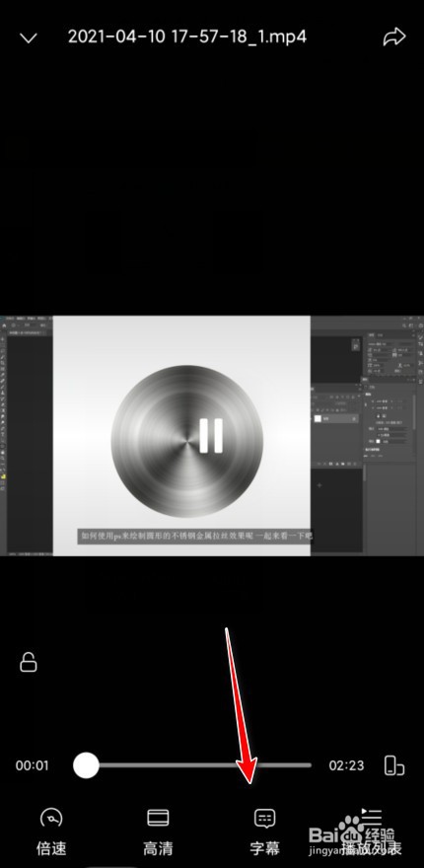Screen dimensions: 424x868
Task: Click the elapsed time 00:01
Action: coord(33,765)
